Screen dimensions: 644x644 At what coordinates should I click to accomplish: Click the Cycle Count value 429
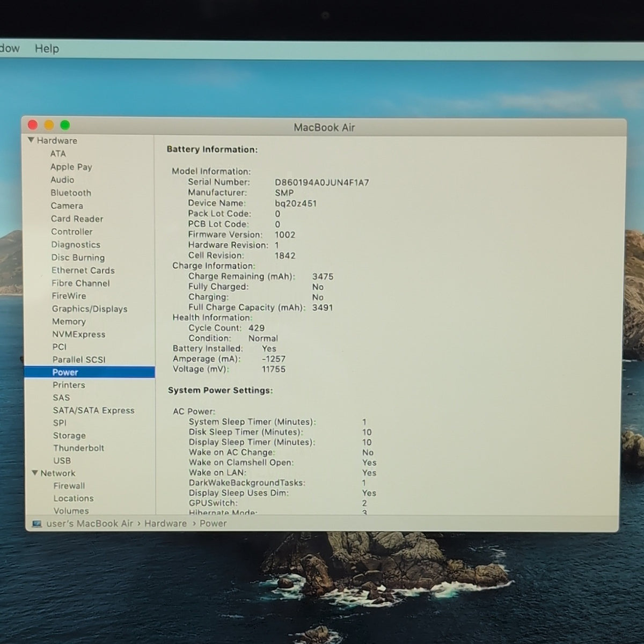click(x=257, y=328)
